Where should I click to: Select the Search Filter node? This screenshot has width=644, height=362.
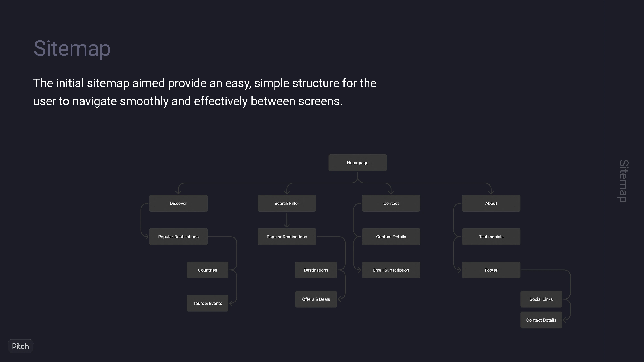point(287,203)
